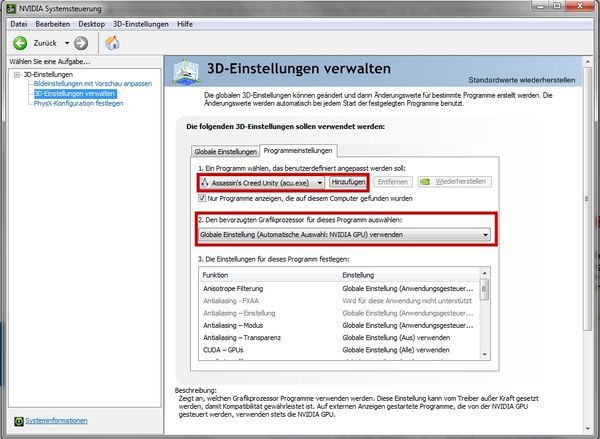Open the 3D-Einstellungen menu

tap(141, 24)
